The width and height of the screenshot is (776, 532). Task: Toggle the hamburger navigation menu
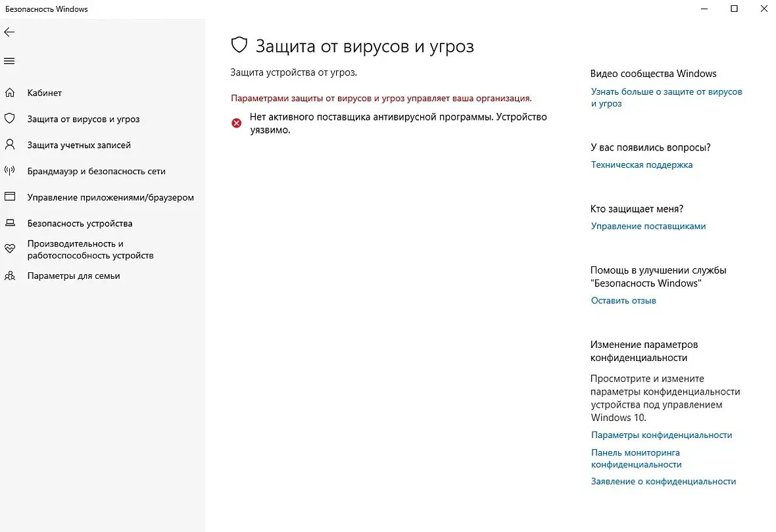9,61
